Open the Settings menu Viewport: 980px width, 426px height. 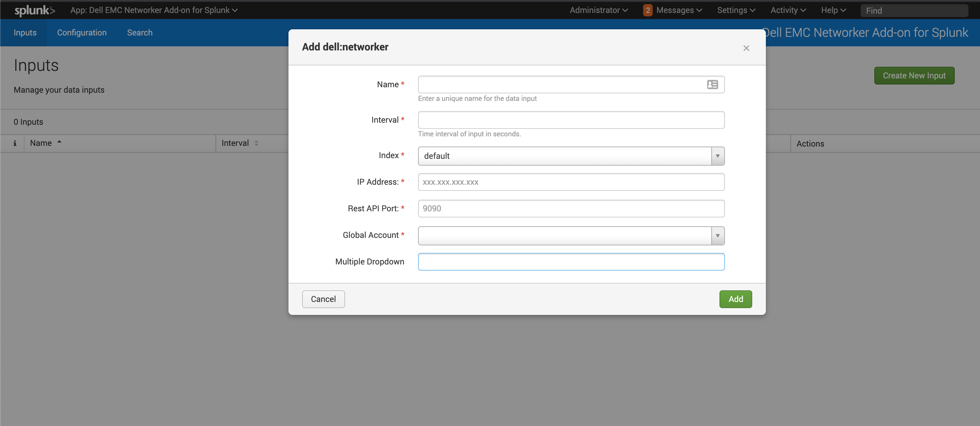(x=736, y=10)
